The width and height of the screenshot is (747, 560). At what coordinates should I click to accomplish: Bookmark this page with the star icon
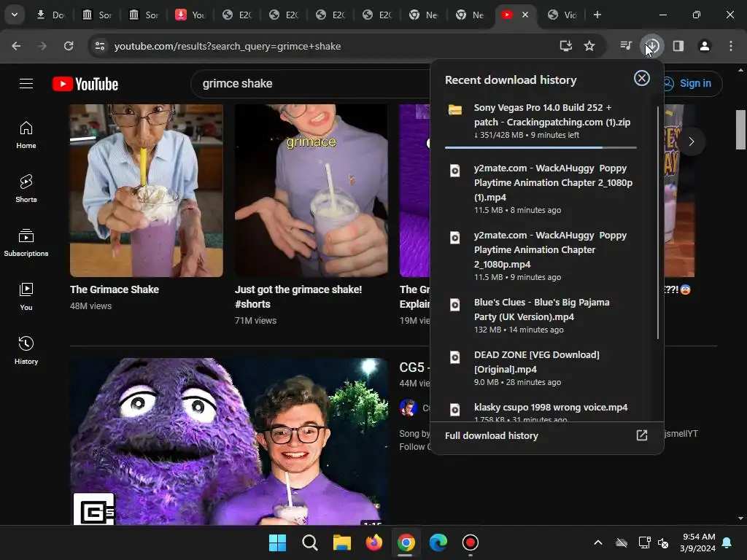tap(589, 46)
